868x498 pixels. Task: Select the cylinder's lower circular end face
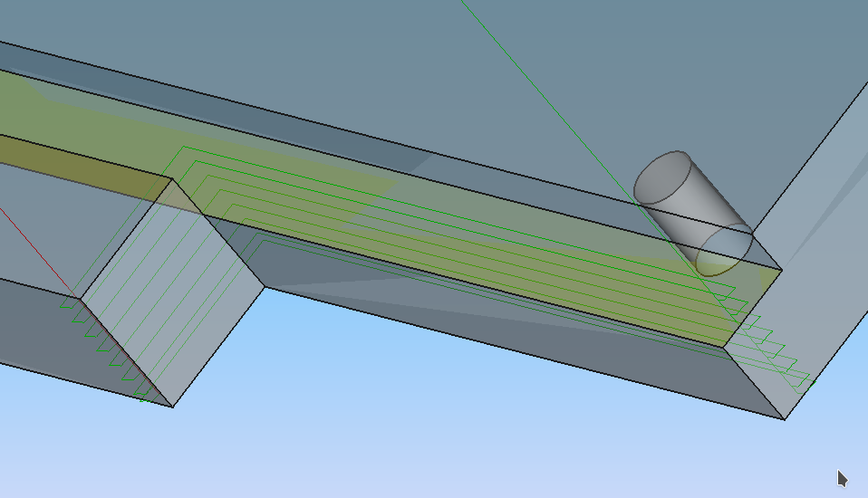coord(723,251)
